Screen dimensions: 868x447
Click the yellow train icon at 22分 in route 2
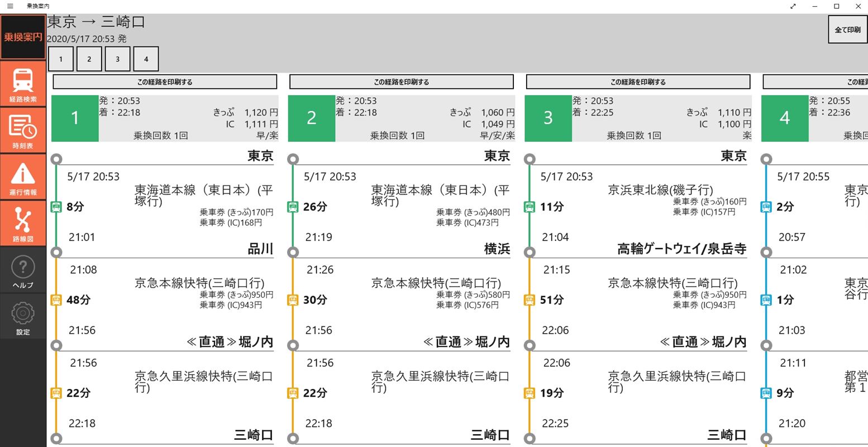click(x=293, y=393)
